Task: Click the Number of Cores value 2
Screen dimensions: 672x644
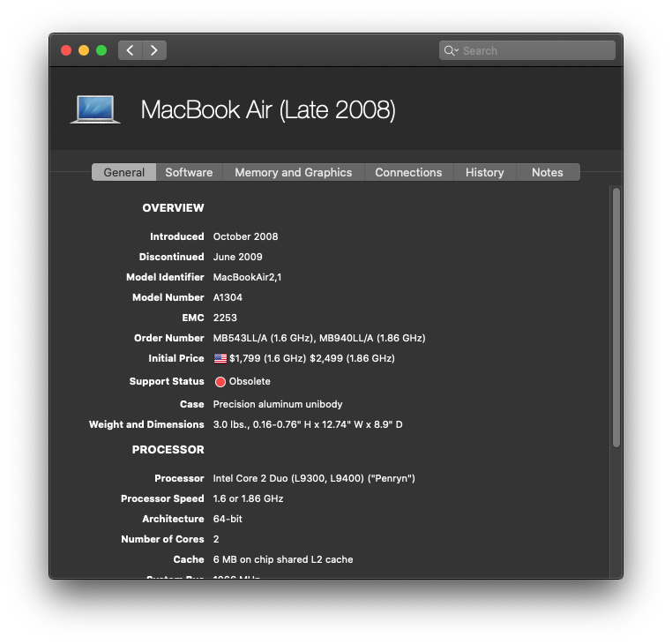Action: coord(216,539)
